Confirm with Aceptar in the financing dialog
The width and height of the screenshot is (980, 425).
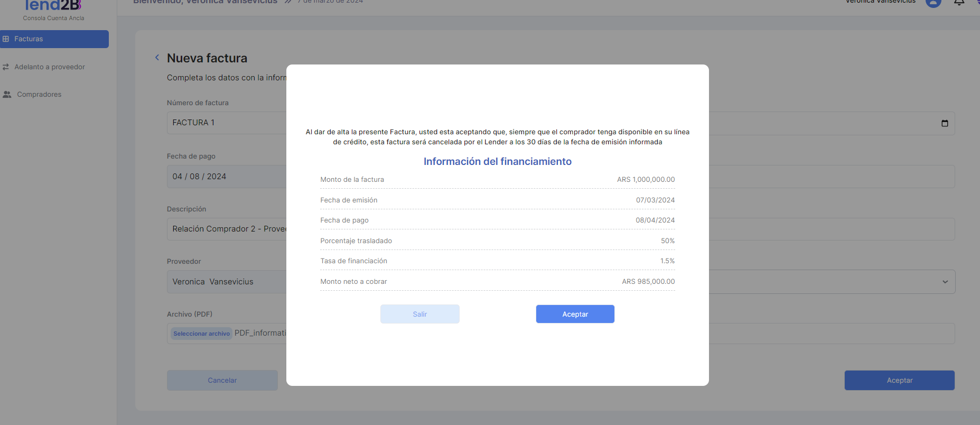point(575,314)
